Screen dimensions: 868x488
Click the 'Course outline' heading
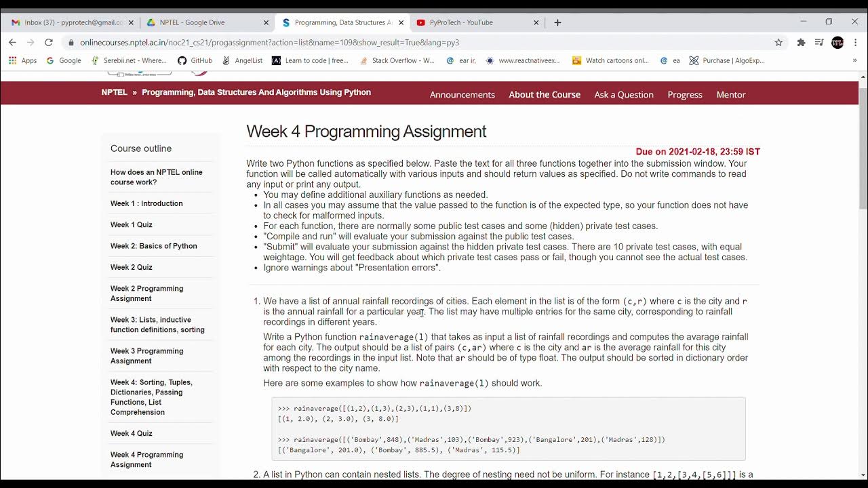[x=141, y=148]
